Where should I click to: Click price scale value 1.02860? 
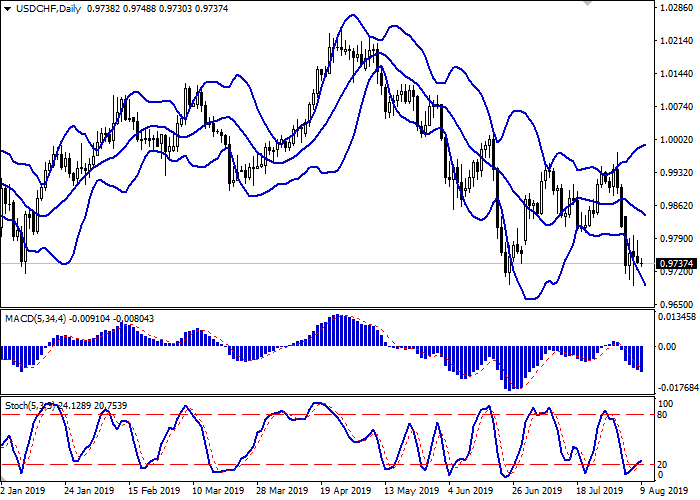click(x=677, y=8)
